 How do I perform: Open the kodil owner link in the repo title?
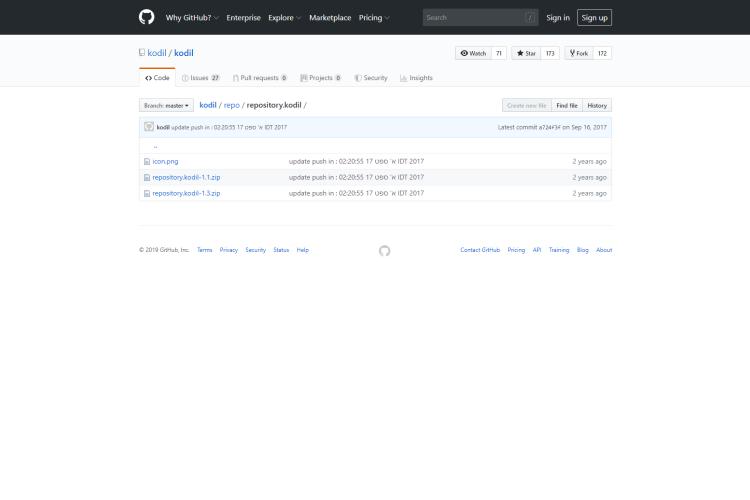point(157,53)
